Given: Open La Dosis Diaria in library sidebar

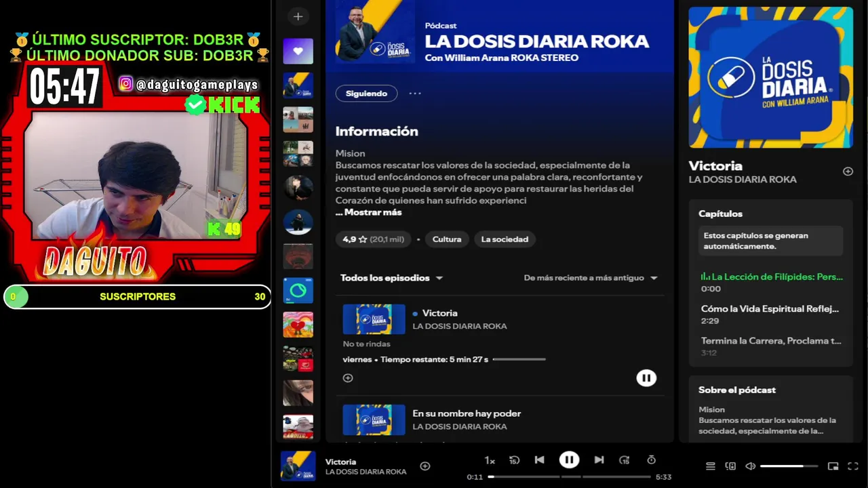Looking at the screenshot, I should pos(298,85).
